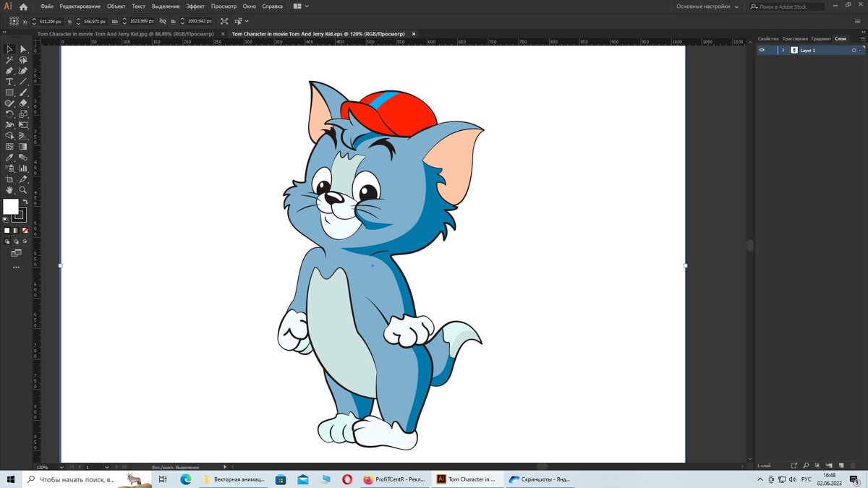This screenshot has height=488, width=868.
Task: Swap fill and stroke colors arrow
Action: (x=25, y=202)
